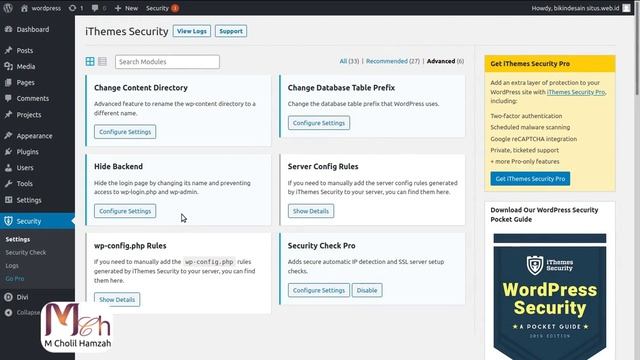Open the Security admin bar menu
The image size is (640, 360).
pos(162,8)
